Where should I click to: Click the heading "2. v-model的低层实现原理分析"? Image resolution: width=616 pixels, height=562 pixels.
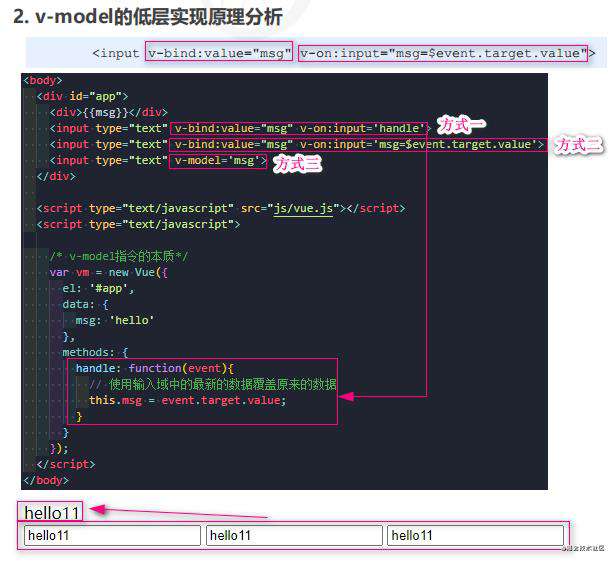tap(148, 17)
